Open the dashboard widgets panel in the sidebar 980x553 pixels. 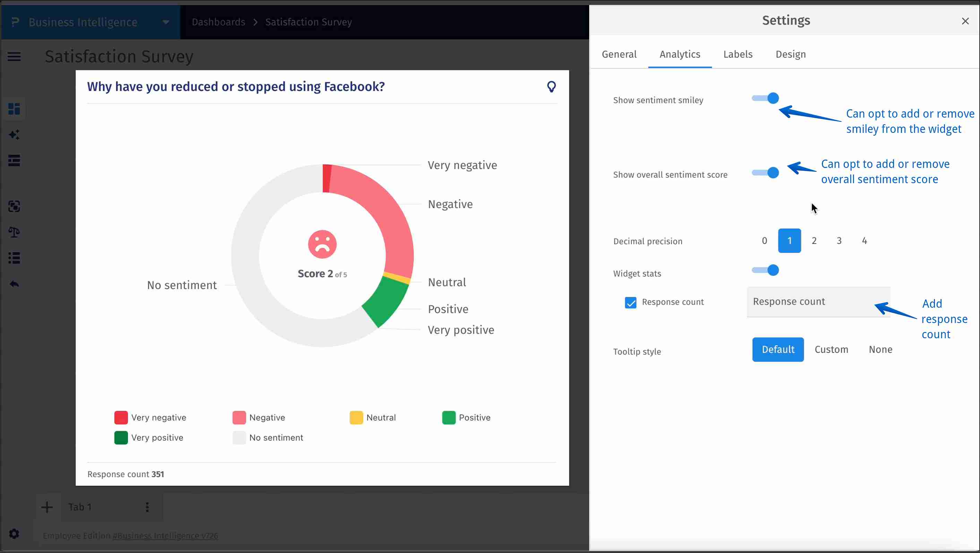14,109
